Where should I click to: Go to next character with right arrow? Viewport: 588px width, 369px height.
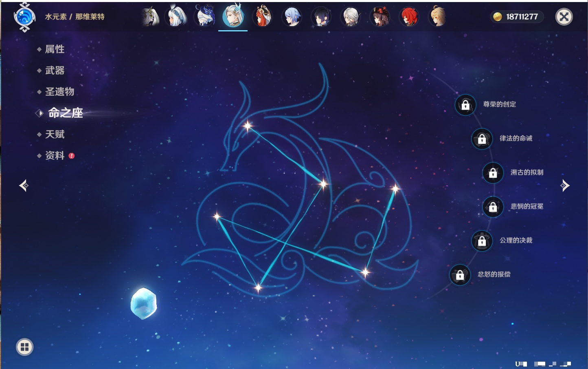coord(565,186)
